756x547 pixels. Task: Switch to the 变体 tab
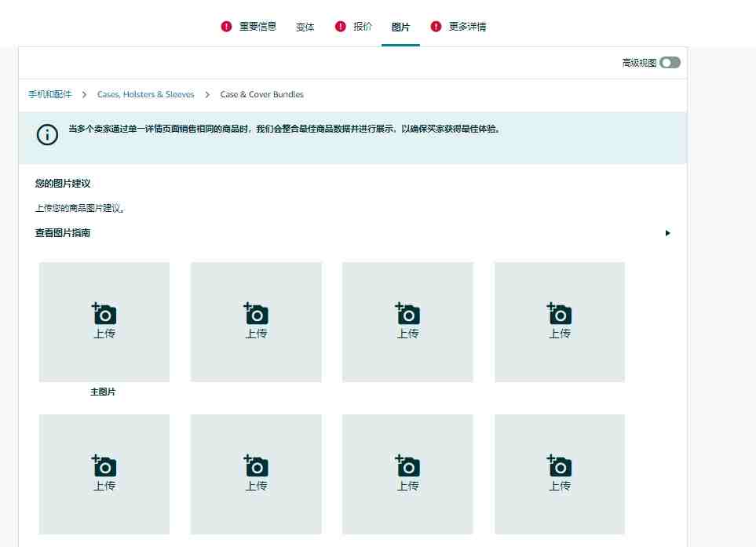coord(305,27)
